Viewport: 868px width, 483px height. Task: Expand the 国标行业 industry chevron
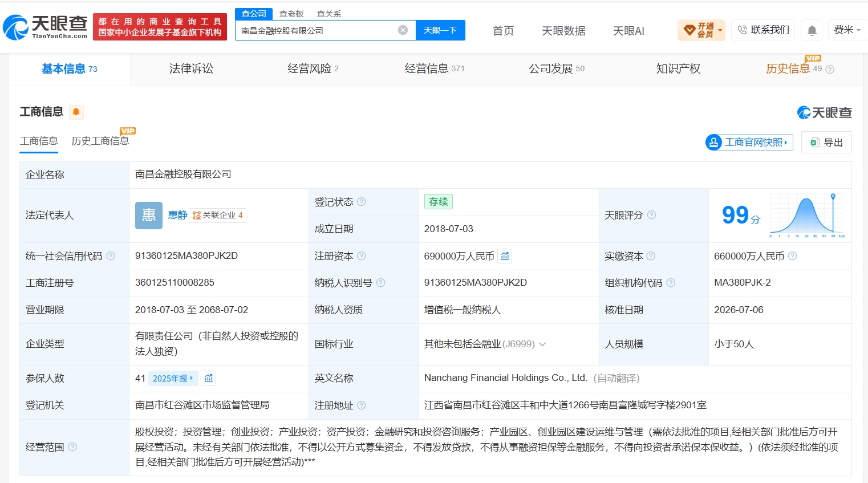tap(542, 344)
